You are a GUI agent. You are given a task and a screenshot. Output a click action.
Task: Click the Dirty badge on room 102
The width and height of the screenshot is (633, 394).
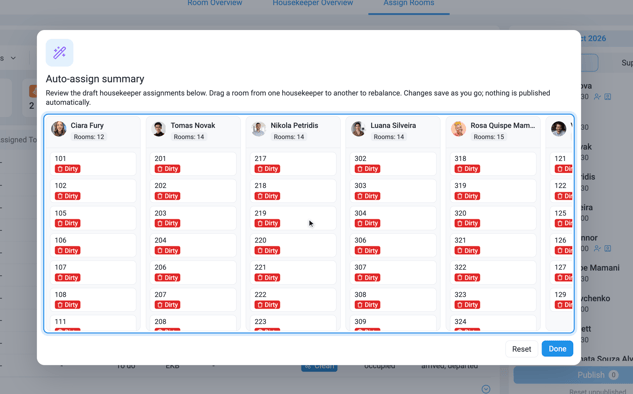[68, 196]
